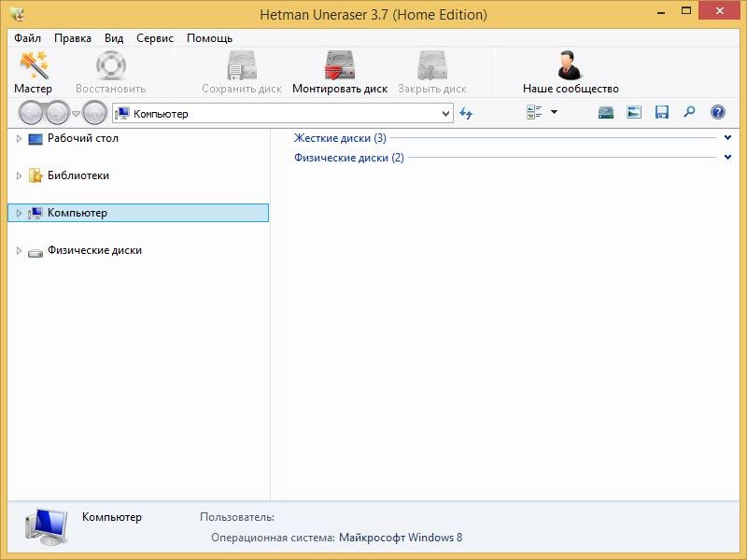Click the app icon in title bar
This screenshot has height=560, width=747.
17,14
